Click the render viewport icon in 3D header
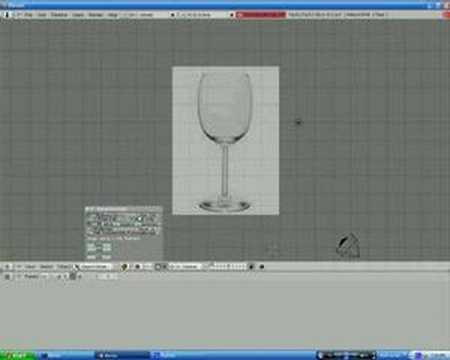Screen dimensions: 450x360 click(x=262, y=267)
